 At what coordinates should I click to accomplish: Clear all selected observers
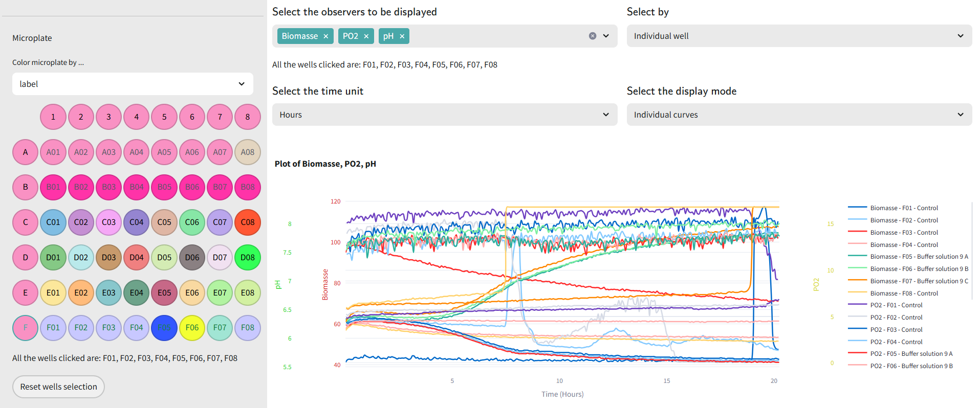(592, 36)
